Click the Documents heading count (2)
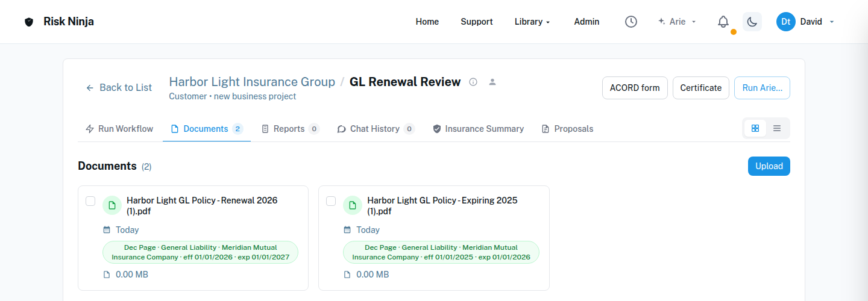The height and width of the screenshot is (301, 868). coord(146,167)
